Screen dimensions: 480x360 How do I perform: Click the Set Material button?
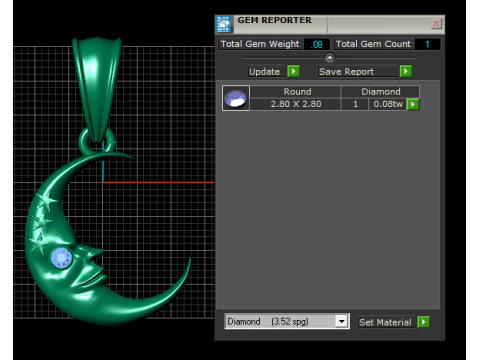click(x=385, y=322)
